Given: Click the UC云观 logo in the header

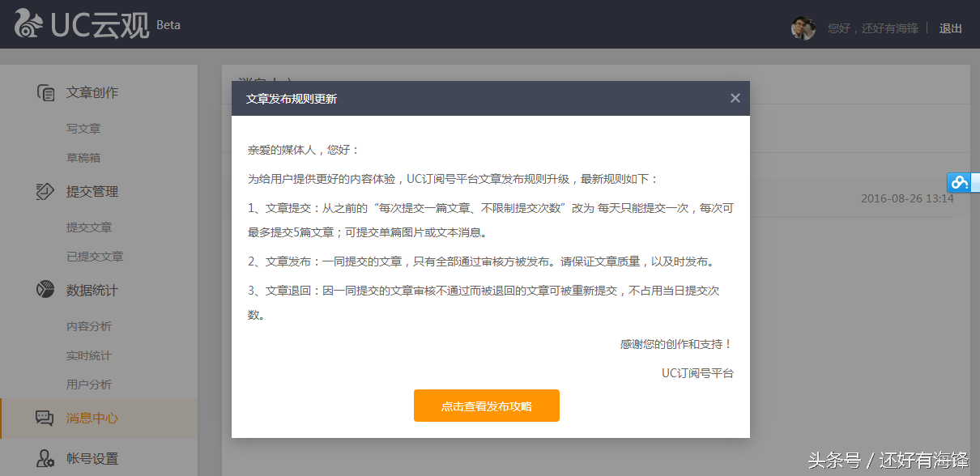Looking at the screenshot, I should (81, 23).
